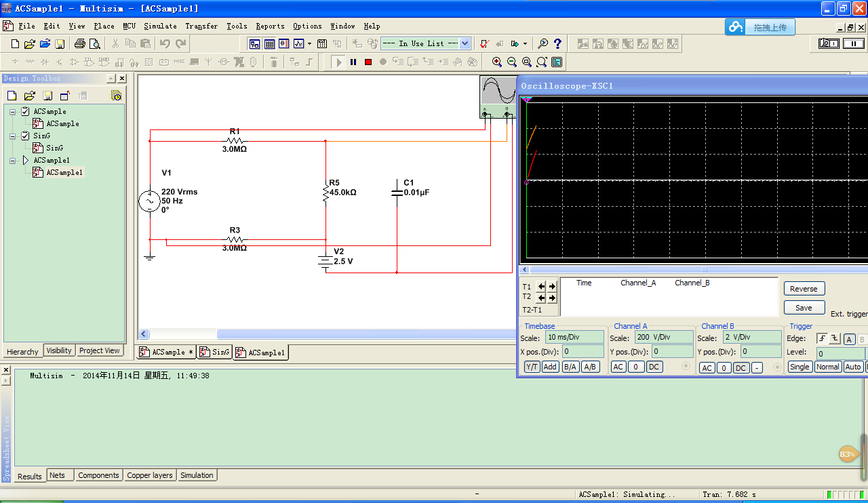The width and height of the screenshot is (868, 503).
Task: Click the New file icon in toolbar
Action: [x=15, y=43]
